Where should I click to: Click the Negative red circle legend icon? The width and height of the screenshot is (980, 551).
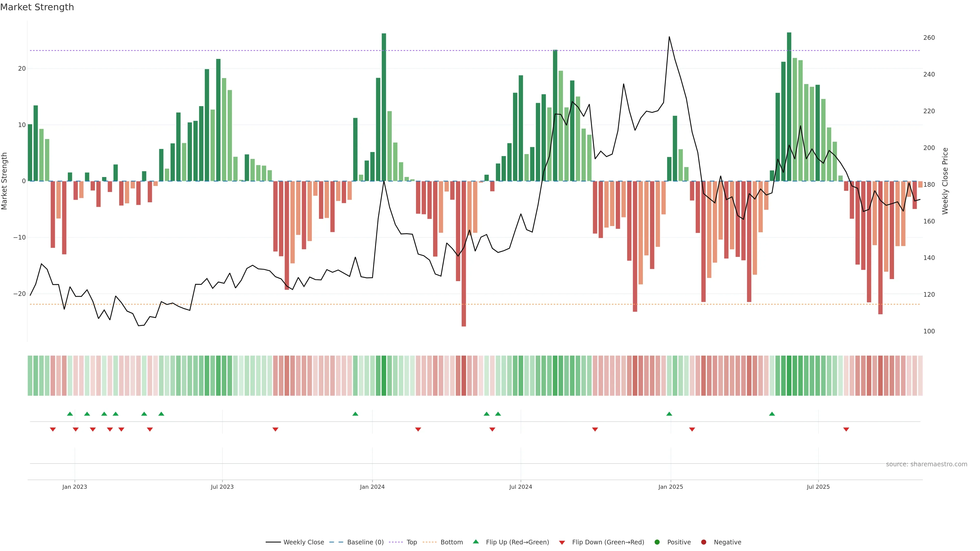(x=703, y=542)
